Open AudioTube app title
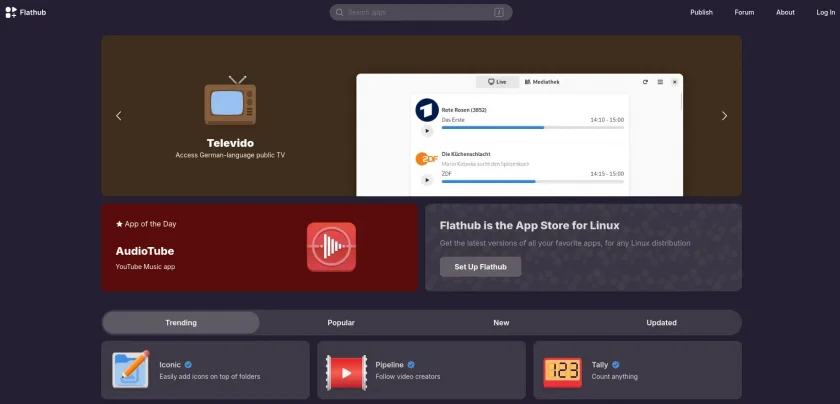Viewport: 840px width, 404px height. point(145,251)
